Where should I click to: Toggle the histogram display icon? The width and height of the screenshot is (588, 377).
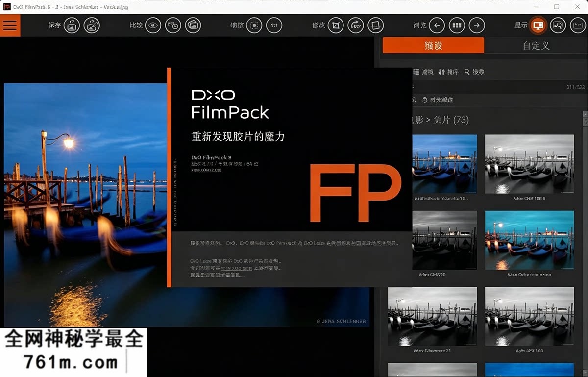point(577,25)
